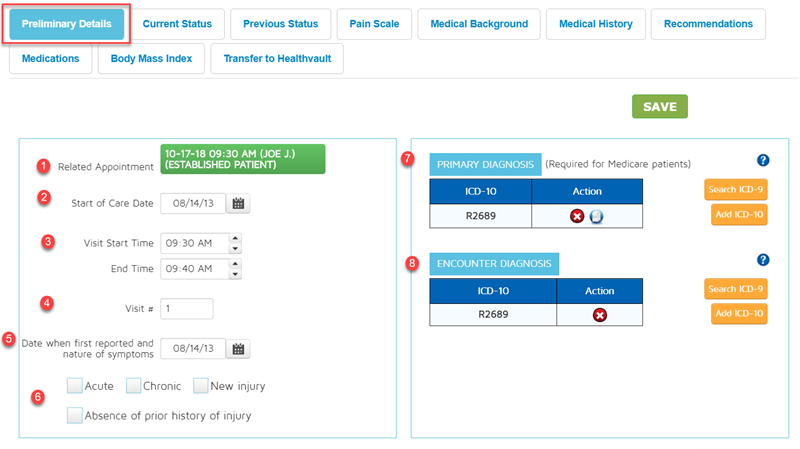Open the Body Mass Index tab
The image size is (800, 449).
click(x=151, y=59)
